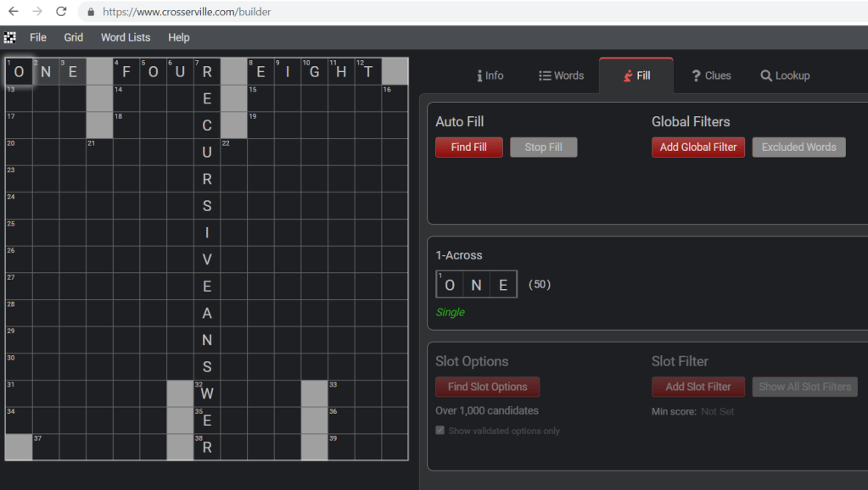Open the Excluded Words list
The image size is (868, 490).
coord(798,148)
